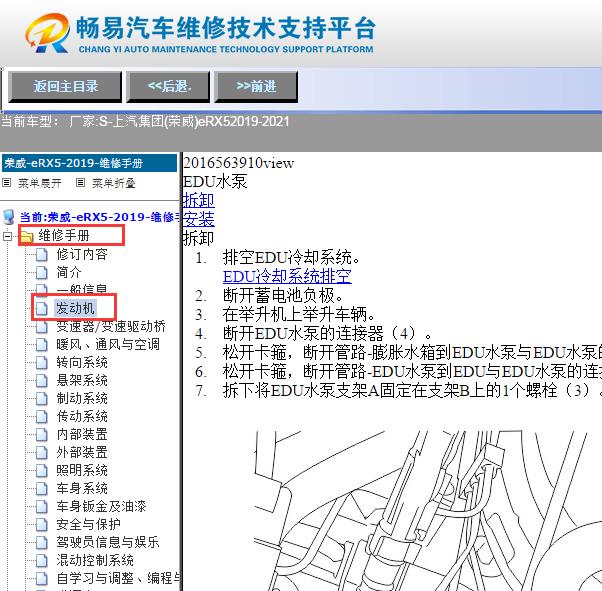Open the 变速器/变速驱动桥 tree item
The height and width of the screenshot is (591, 602).
[x=111, y=326]
